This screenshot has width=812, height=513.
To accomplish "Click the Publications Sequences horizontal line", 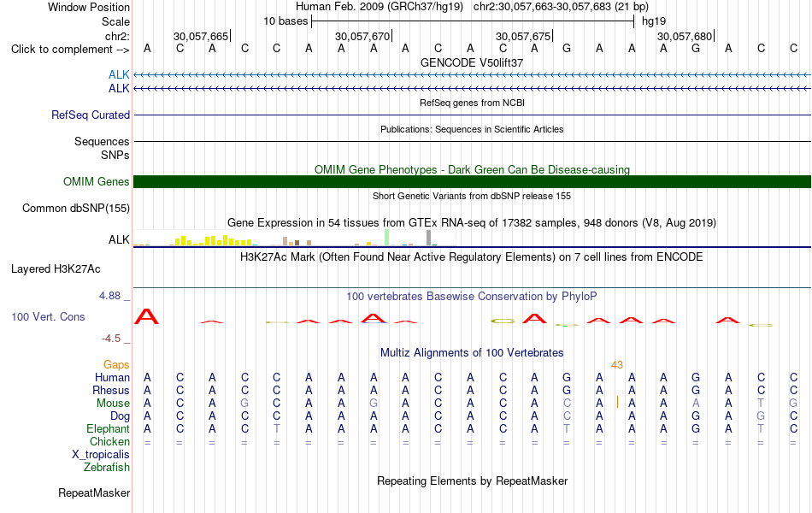I will point(472,141).
